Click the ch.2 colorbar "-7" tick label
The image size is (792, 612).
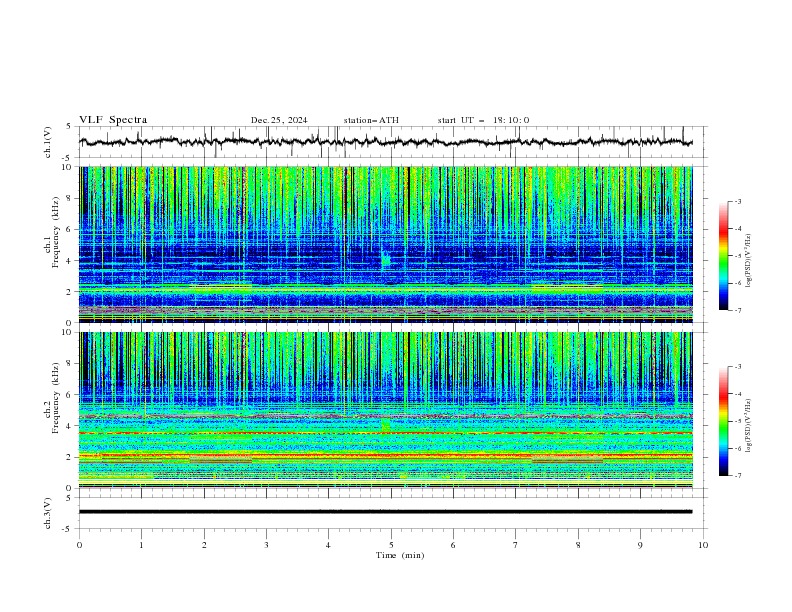click(737, 475)
